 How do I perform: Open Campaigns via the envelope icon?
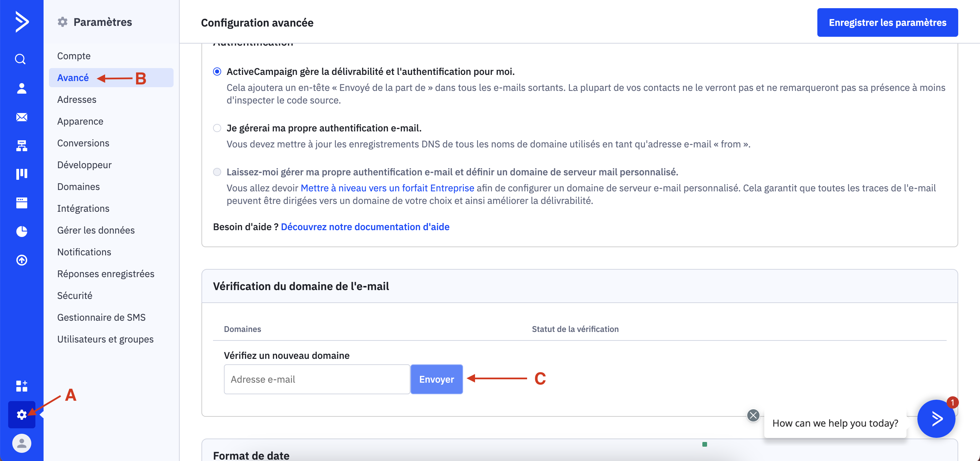coord(21,117)
